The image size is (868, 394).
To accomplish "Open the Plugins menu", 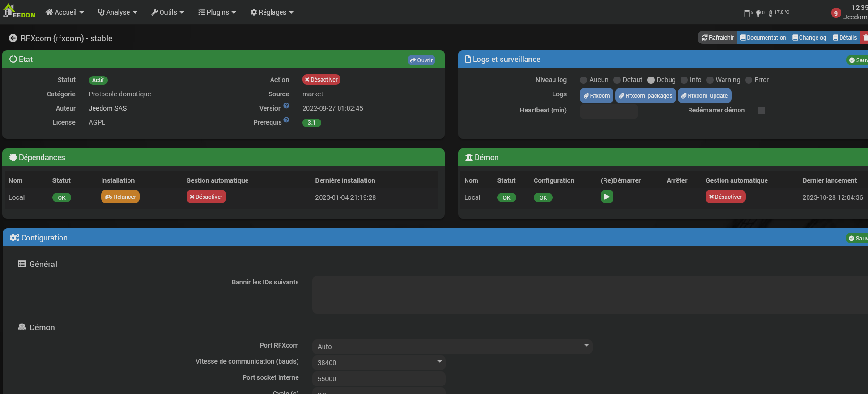I will (x=217, y=12).
